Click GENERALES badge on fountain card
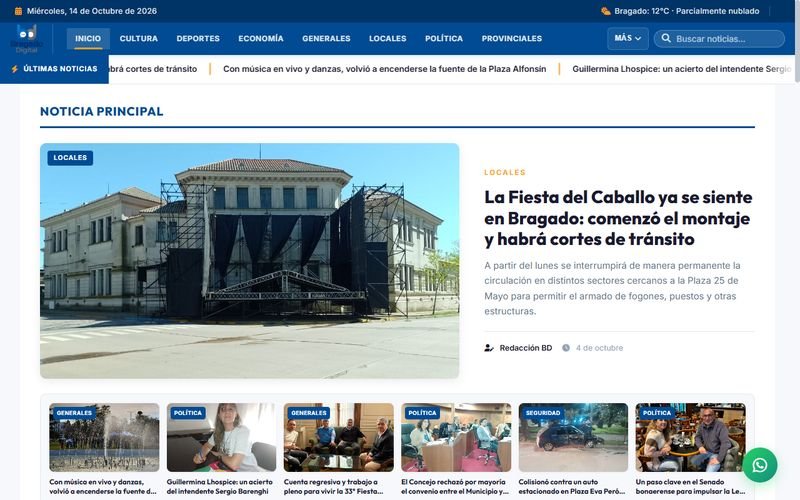 [74, 413]
